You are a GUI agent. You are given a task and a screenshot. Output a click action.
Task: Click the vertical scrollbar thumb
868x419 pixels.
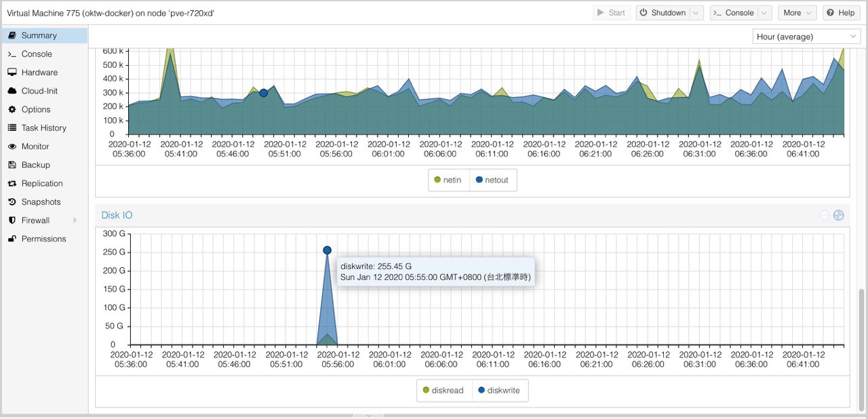pyautogui.click(x=862, y=350)
